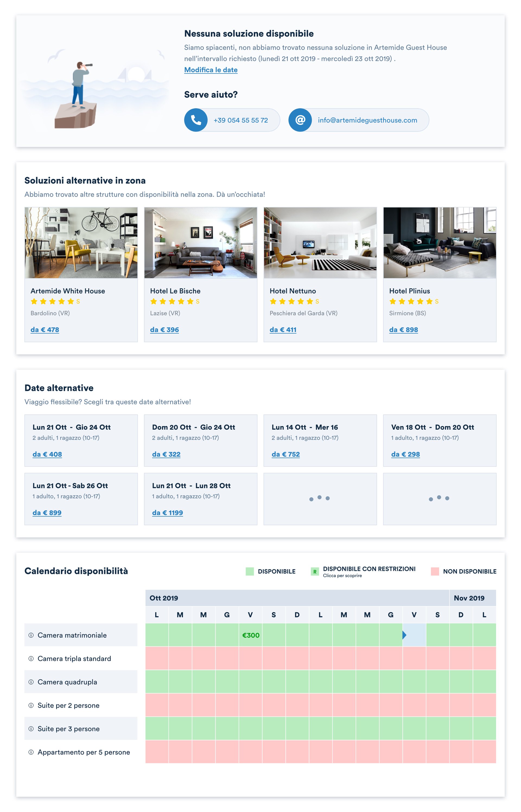The width and height of the screenshot is (521, 812).
Task: Open info icon for Appartamento per 5 persone
Action: [x=31, y=752]
